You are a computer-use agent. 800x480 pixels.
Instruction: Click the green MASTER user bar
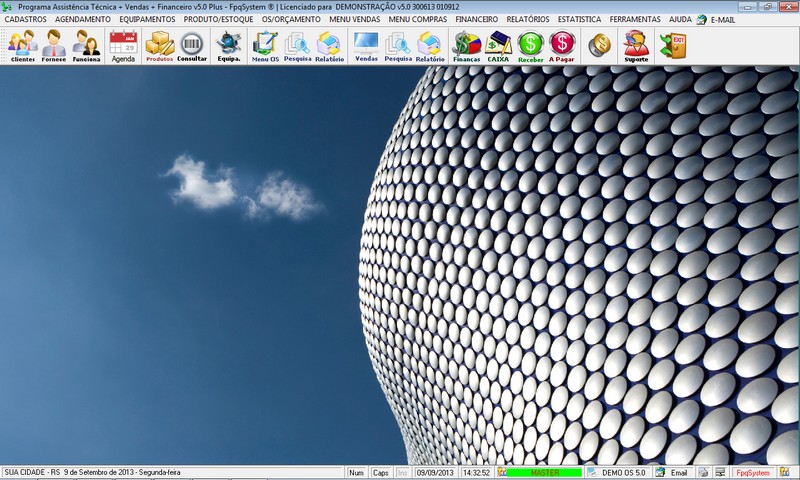pos(544,472)
